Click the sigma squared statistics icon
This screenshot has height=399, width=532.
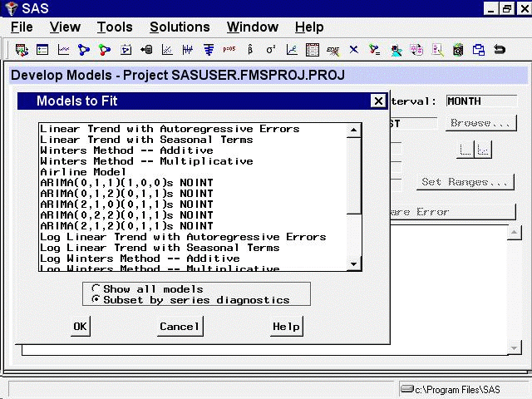[x=271, y=50]
